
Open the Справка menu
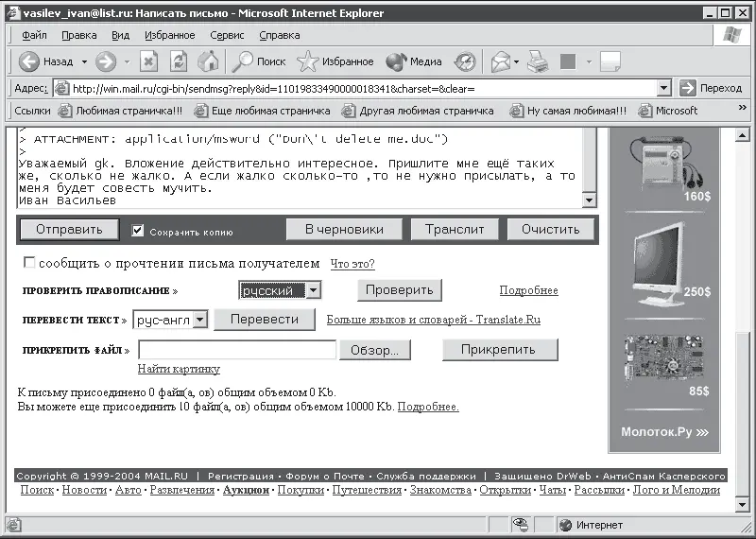pos(280,35)
